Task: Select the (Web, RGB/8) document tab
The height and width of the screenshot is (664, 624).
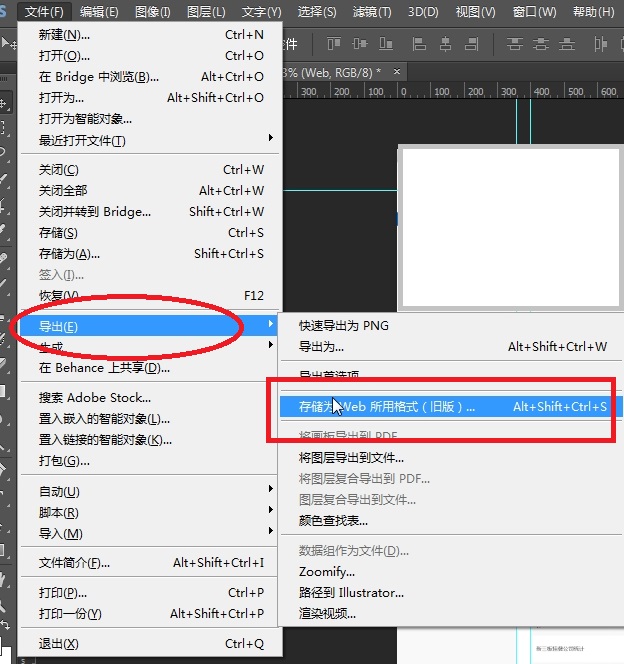Action: (345, 72)
